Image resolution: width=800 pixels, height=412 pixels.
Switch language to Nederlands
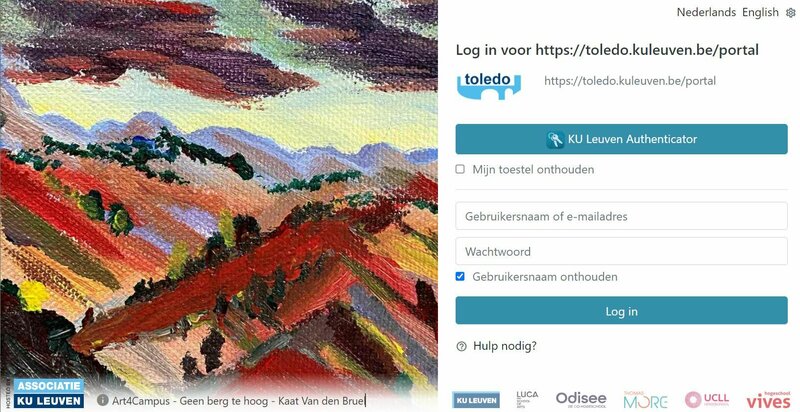click(706, 12)
